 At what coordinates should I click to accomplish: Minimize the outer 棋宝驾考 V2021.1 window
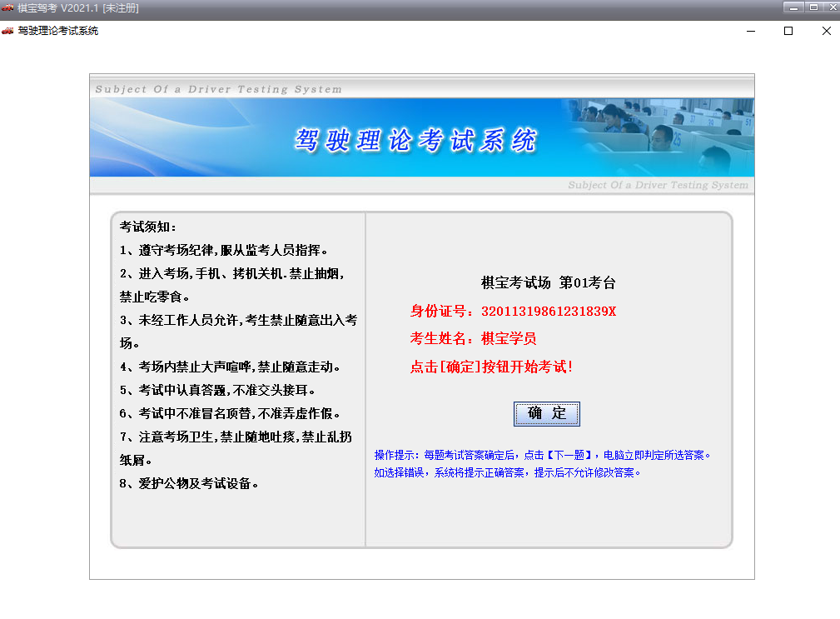793,7
